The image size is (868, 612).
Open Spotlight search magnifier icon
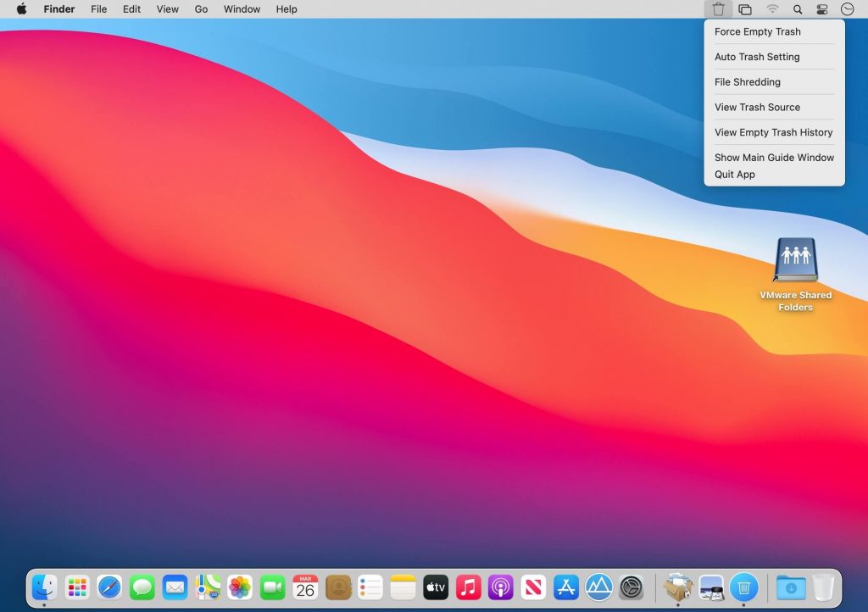click(x=797, y=9)
